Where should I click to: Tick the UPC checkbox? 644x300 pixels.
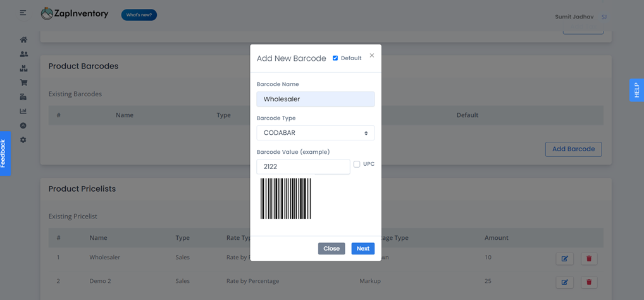pos(357,164)
